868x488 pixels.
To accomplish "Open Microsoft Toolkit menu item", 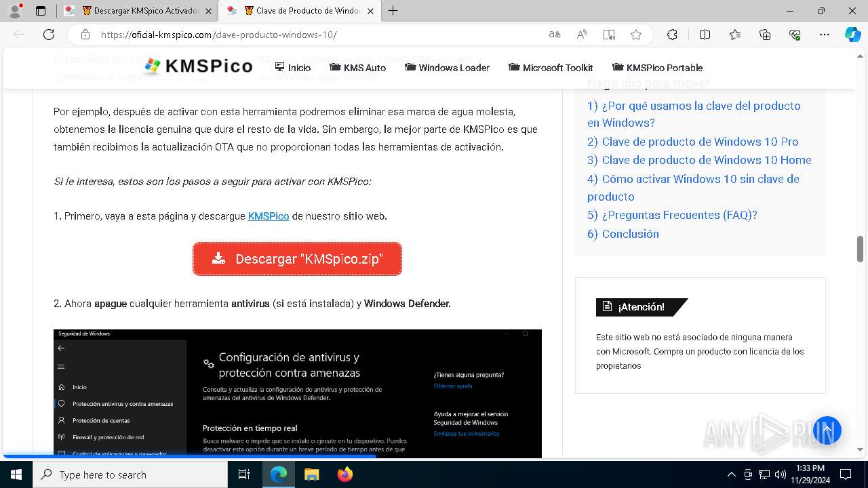I will [551, 67].
